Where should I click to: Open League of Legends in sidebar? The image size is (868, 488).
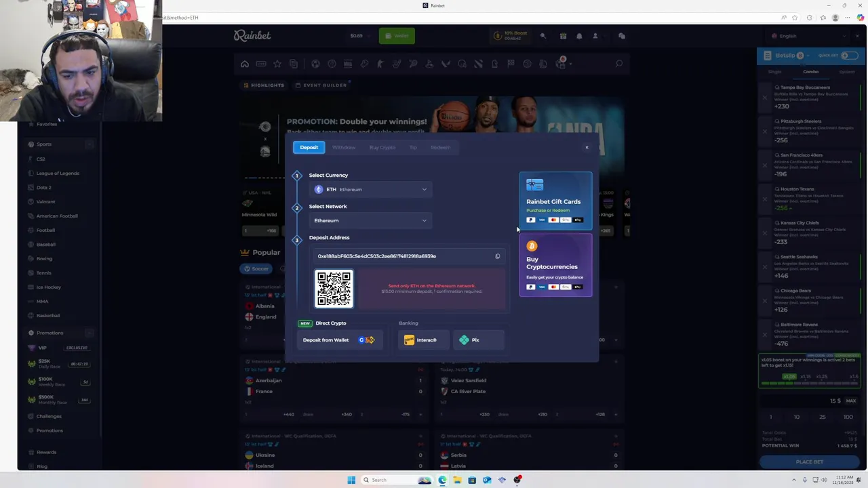click(58, 174)
